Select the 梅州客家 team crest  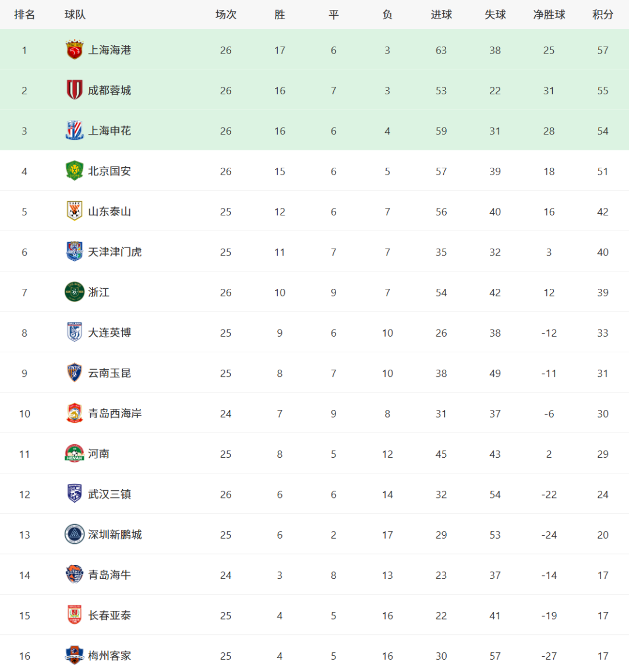[x=74, y=655]
